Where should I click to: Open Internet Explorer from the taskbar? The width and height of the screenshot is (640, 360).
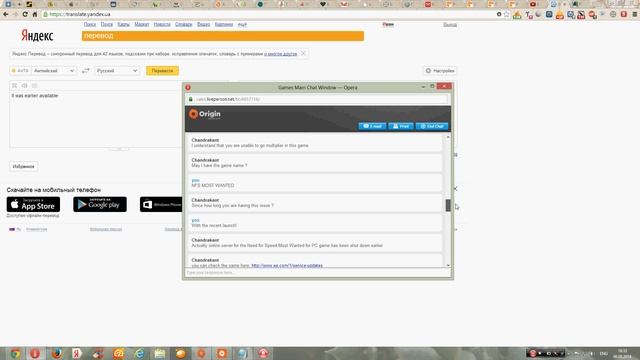pos(139,353)
